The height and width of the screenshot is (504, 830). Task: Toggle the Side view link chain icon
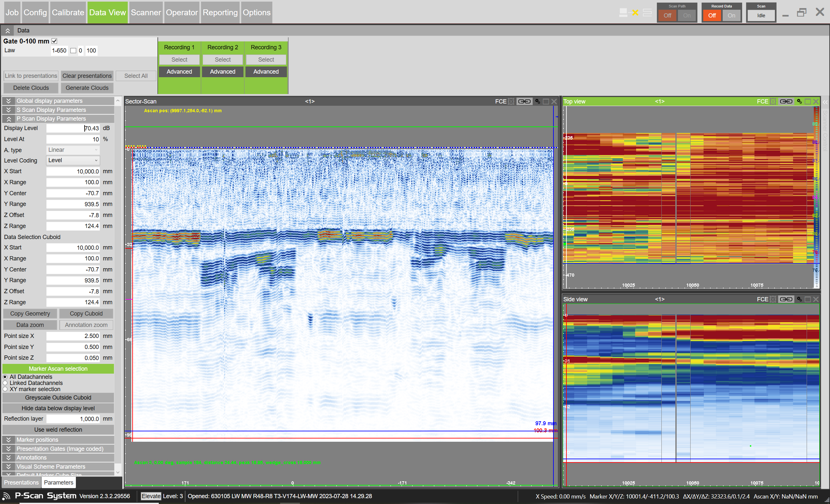click(786, 299)
